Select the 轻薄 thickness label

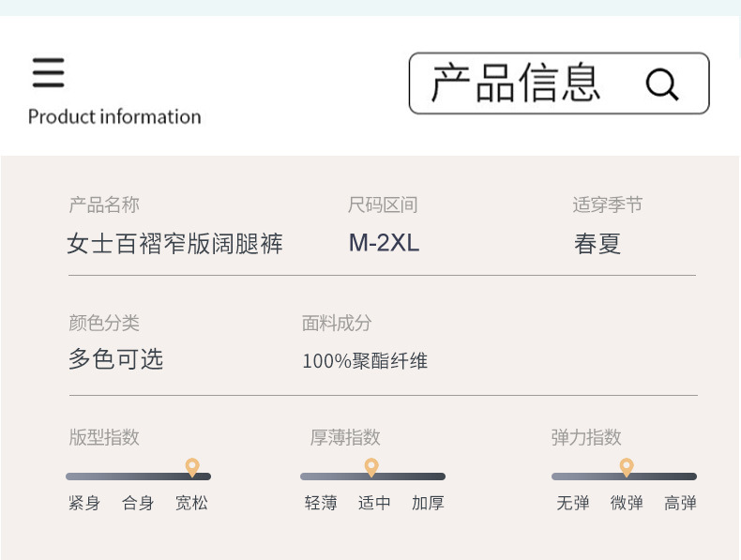[321, 503]
